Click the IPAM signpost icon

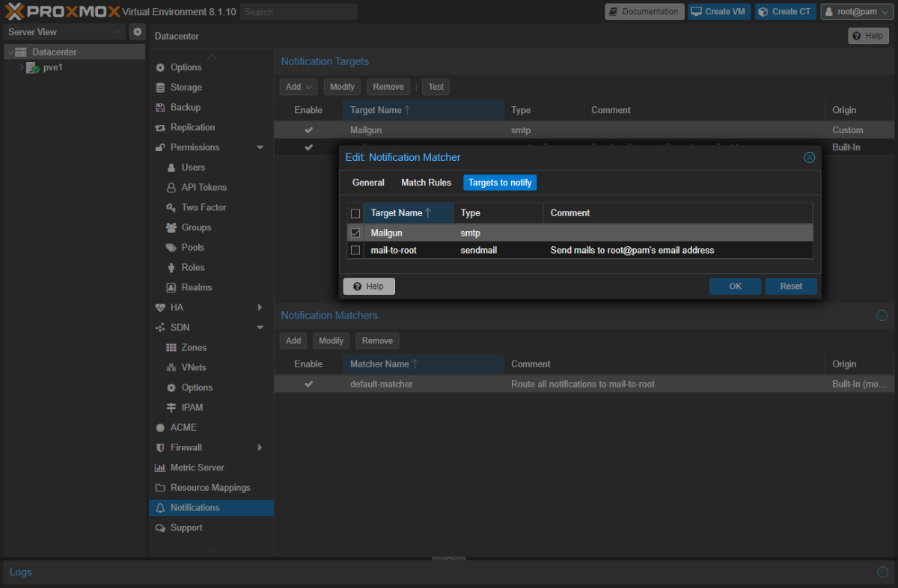click(171, 408)
